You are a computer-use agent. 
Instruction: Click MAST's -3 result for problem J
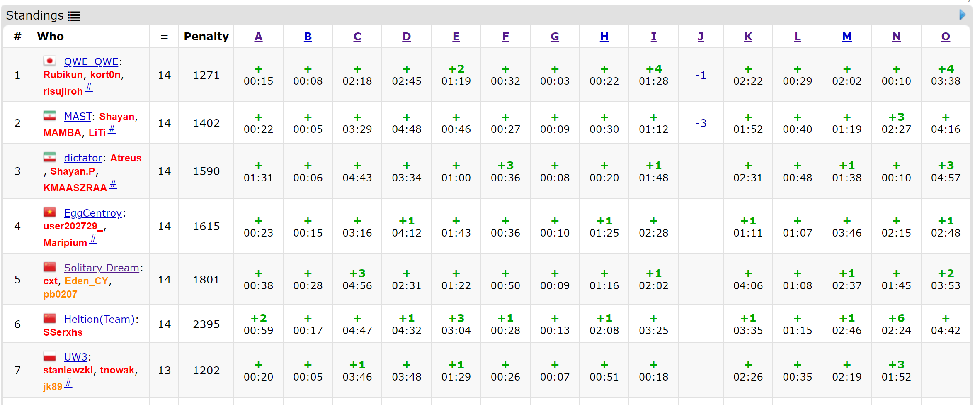(701, 123)
